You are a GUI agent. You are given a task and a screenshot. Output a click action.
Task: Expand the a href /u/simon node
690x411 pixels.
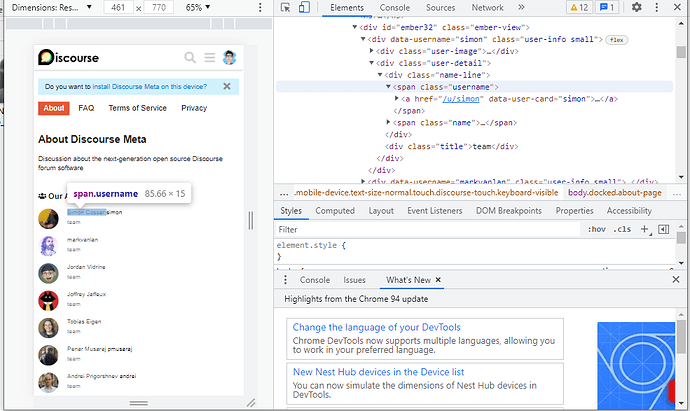(x=396, y=99)
